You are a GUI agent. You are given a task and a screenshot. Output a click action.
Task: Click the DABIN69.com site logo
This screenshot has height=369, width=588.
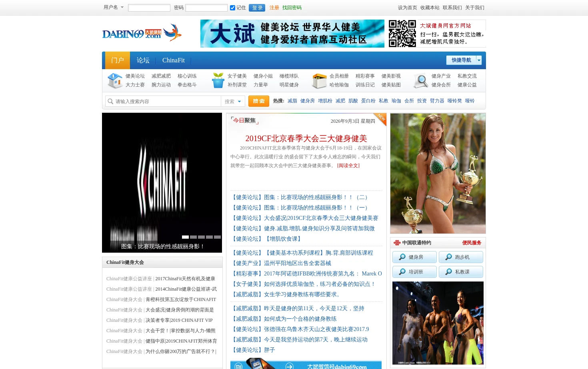coord(142,33)
